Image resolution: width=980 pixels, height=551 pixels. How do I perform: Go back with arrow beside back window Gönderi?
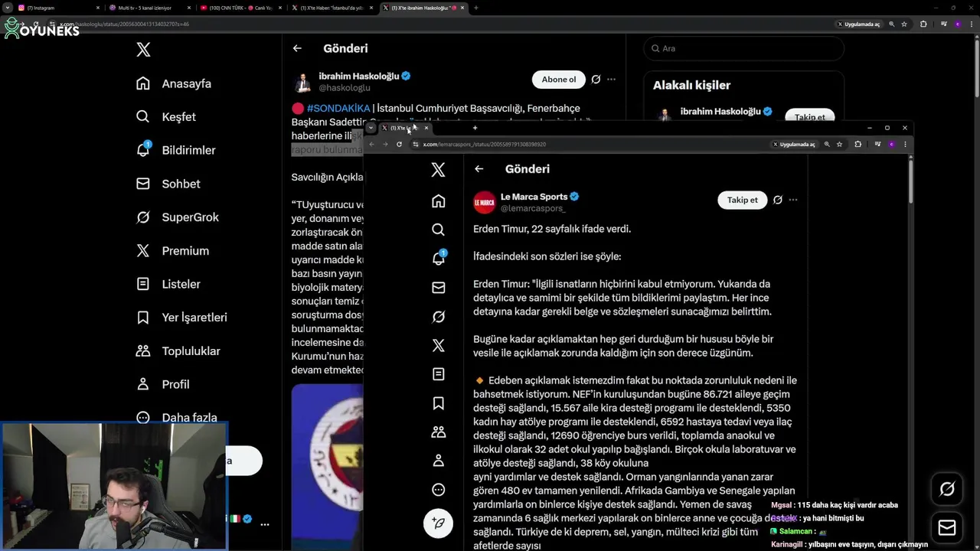tap(297, 48)
